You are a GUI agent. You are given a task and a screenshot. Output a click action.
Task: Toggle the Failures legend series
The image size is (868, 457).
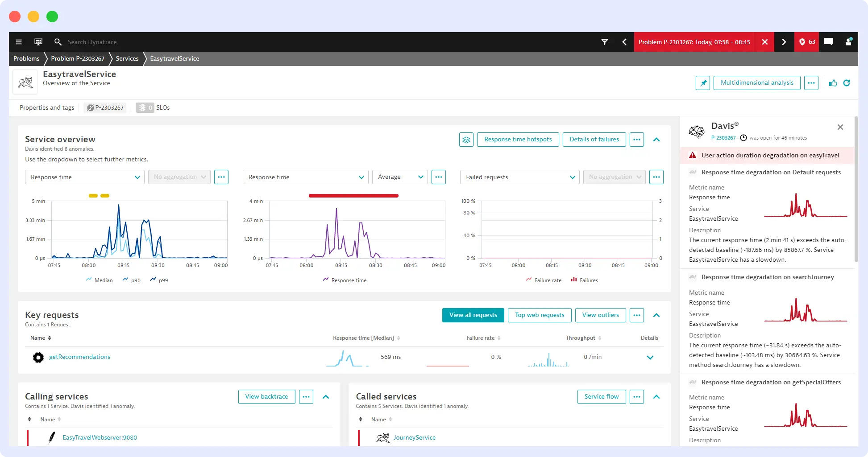coord(584,280)
